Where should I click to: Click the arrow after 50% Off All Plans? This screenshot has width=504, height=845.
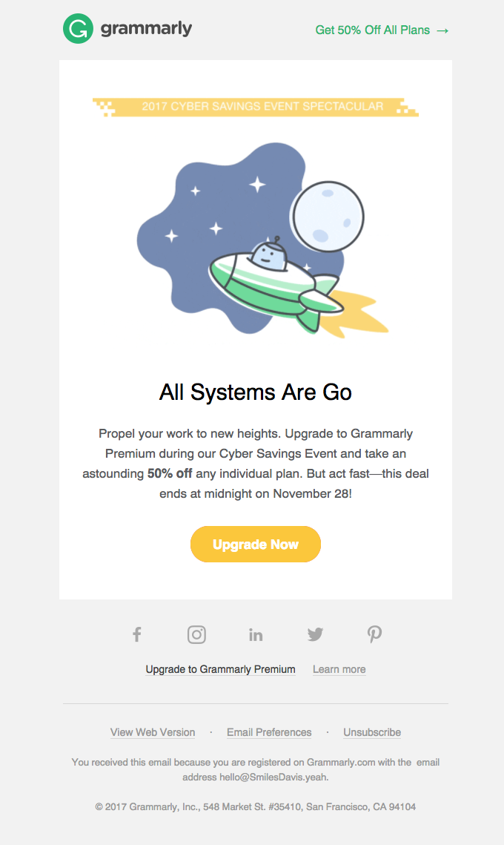tap(442, 30)
